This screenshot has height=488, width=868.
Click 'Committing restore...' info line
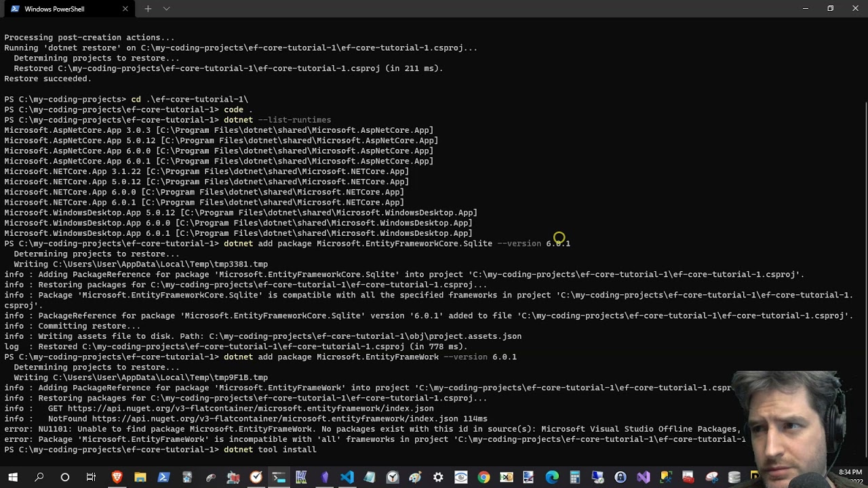tap(73, 326)
